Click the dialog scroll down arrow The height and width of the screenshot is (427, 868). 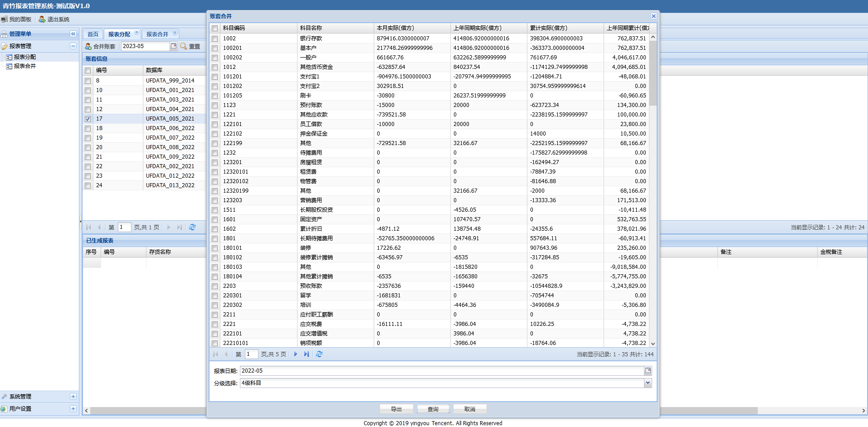pos(653,344)
